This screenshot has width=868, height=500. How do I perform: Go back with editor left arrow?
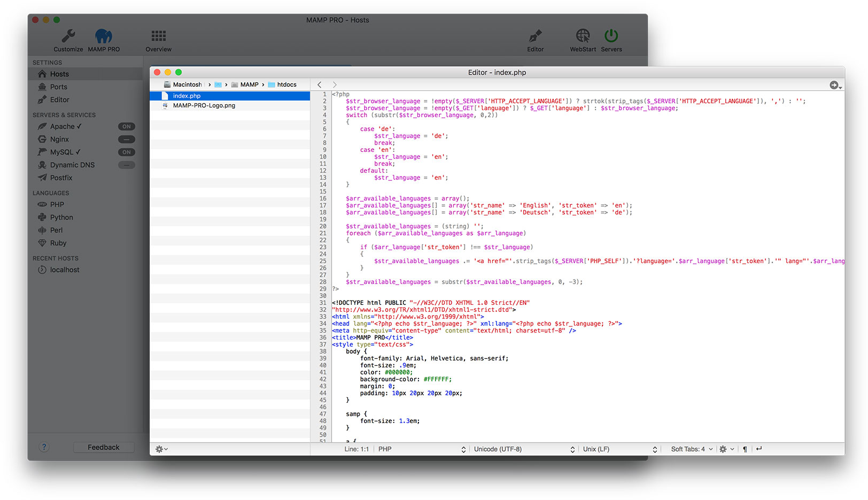coord(320,84)
